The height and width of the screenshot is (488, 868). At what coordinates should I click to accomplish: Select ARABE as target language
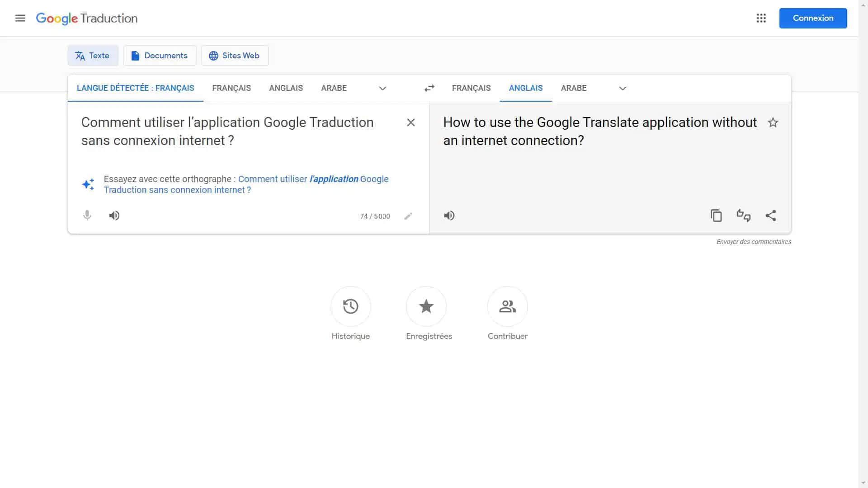click(x=573, y=88)
